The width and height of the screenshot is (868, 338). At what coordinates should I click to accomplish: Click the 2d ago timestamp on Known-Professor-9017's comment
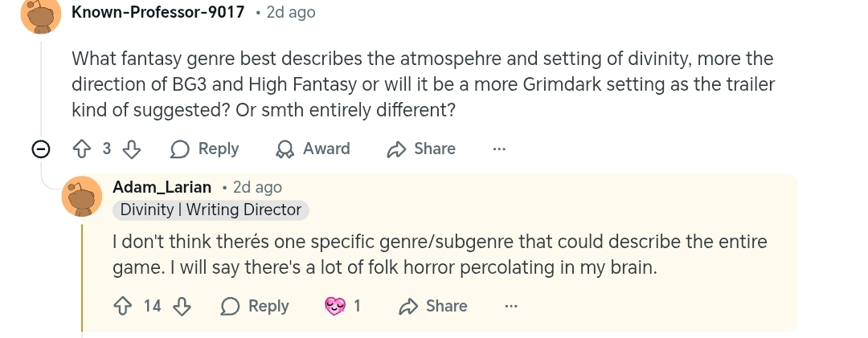pos(290,12)
